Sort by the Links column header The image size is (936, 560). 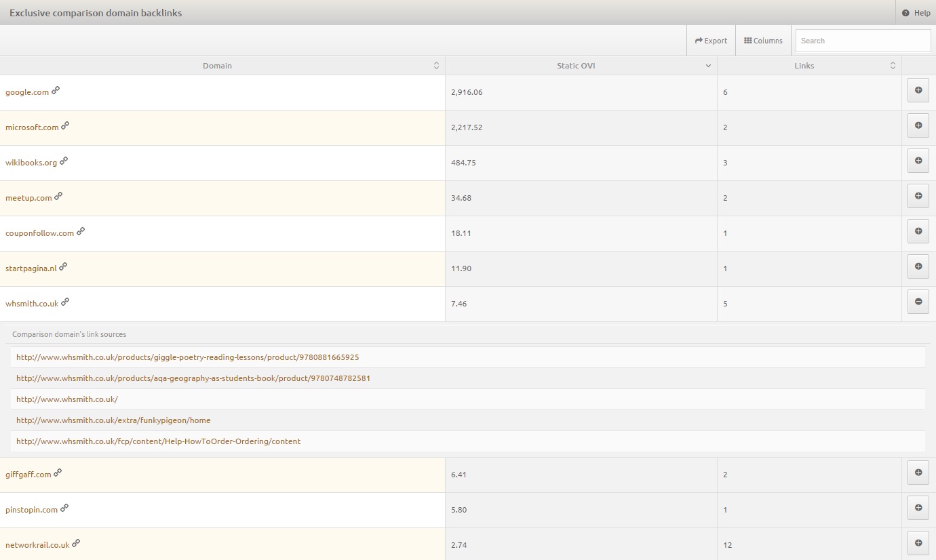809,66
